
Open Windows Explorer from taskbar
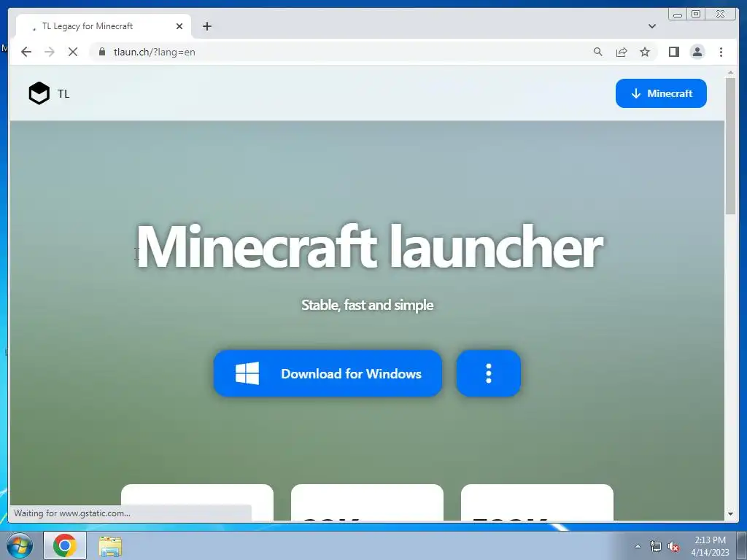point(110,545)
